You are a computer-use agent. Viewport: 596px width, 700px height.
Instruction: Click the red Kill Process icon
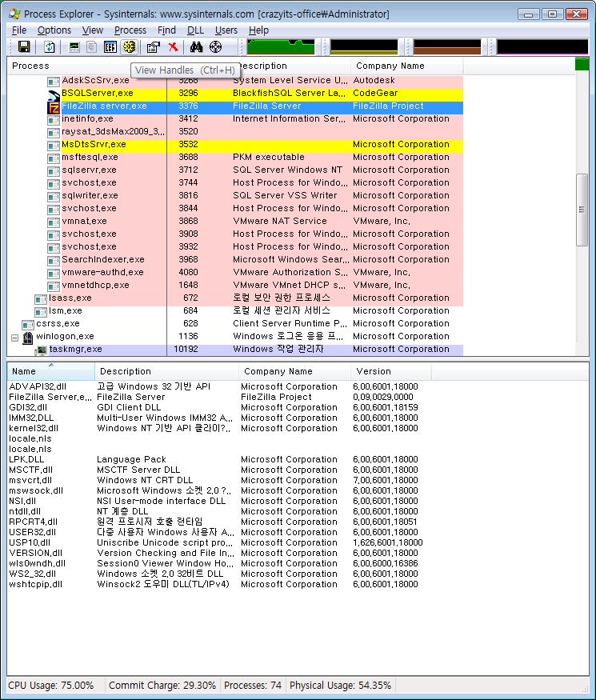pyautogui.click(x=174, y=47)
